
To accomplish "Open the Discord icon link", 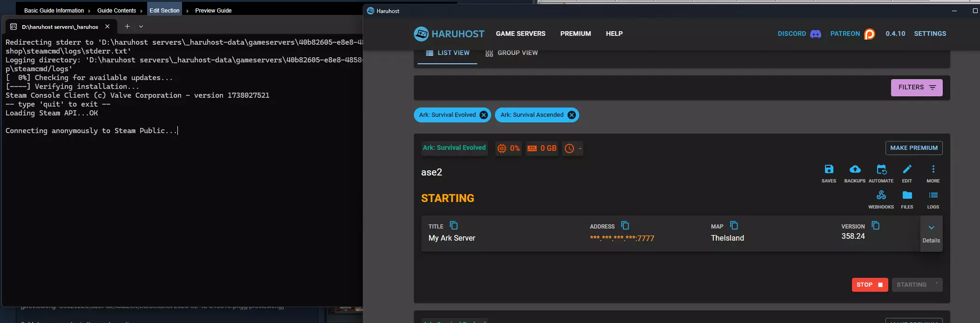I will 816,34.
